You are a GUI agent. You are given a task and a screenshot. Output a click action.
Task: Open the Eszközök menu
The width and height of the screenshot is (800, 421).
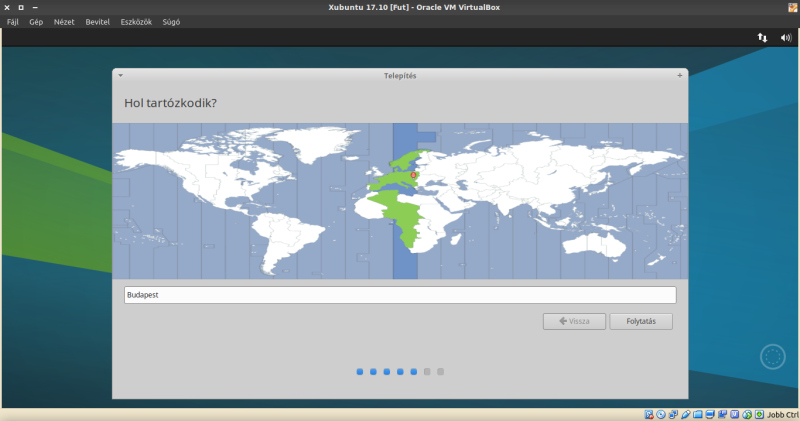point(136,21)
